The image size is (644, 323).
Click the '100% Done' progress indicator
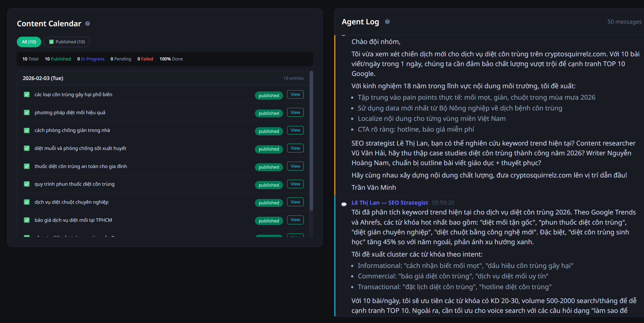point(171,59)
